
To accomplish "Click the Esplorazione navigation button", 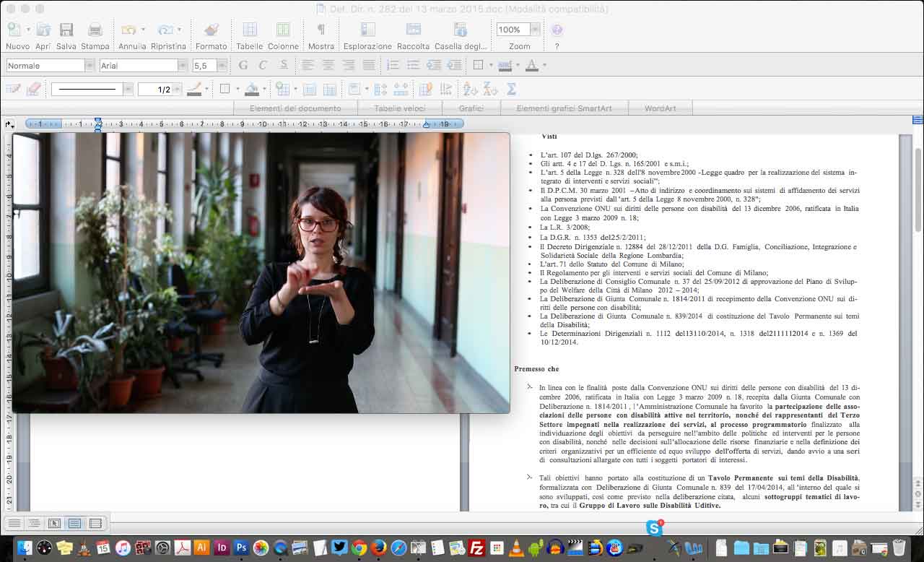I will (x=367, y=30).
